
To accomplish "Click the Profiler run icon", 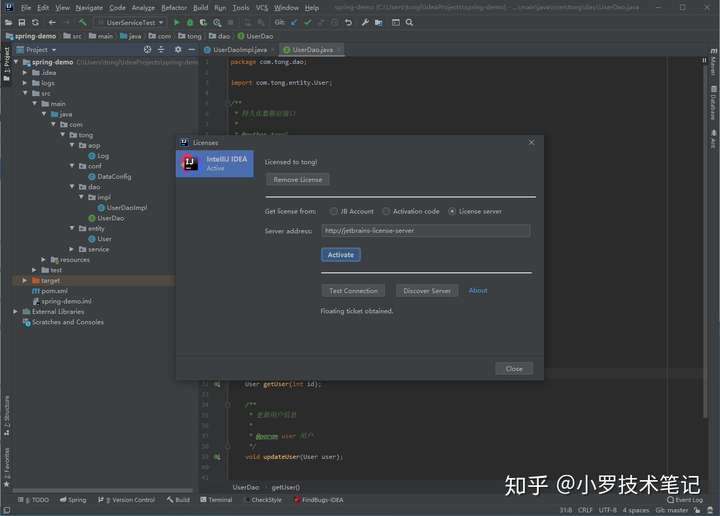I will click(217, 22).
